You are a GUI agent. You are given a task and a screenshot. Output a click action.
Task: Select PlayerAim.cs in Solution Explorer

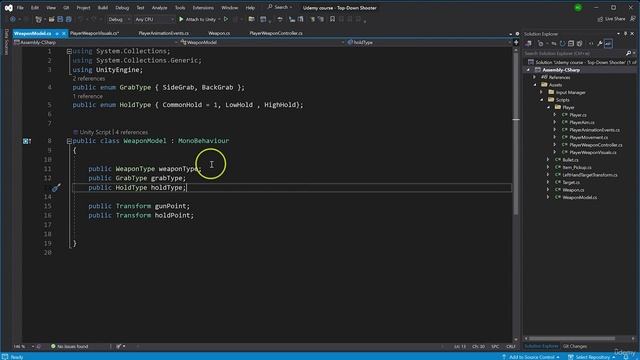coord(582,122)
